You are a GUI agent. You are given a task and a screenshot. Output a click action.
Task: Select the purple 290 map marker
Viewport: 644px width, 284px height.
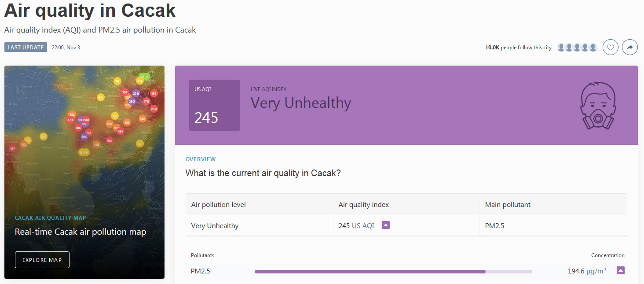pyautogui.click(x=132, y=101)
